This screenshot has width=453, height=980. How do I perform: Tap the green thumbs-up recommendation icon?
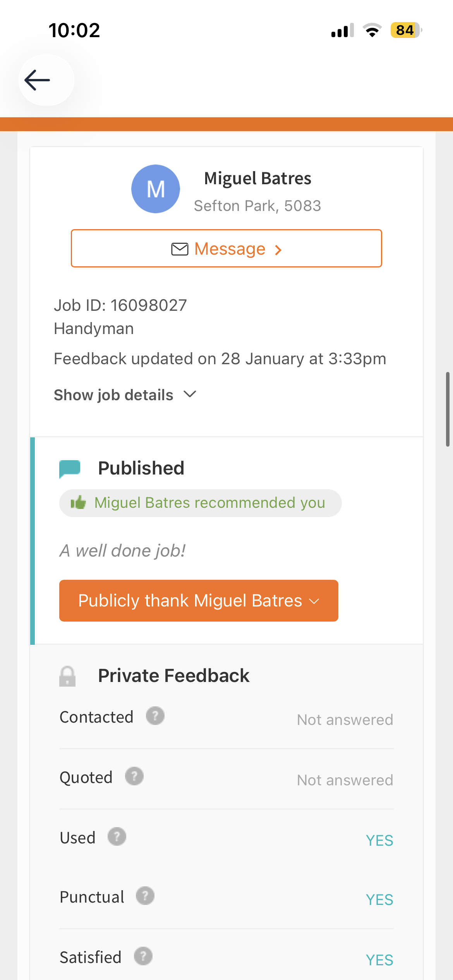point(78,503)
